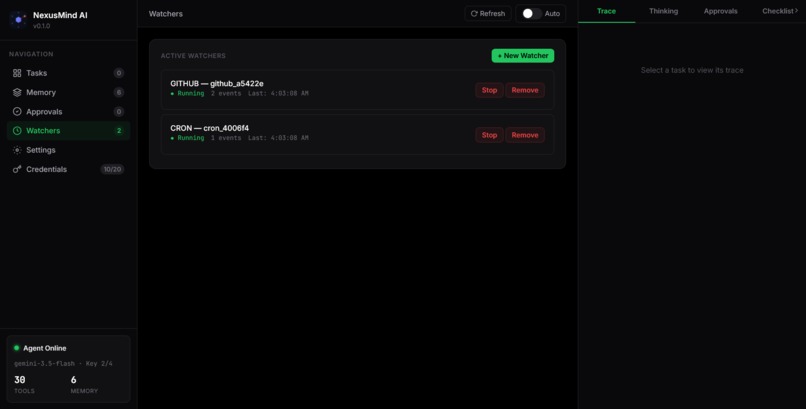The image size is (806, 409).
Task: Click 'Select a task to view its trace'
Action: pyautogui.click(x=692, y=70)
